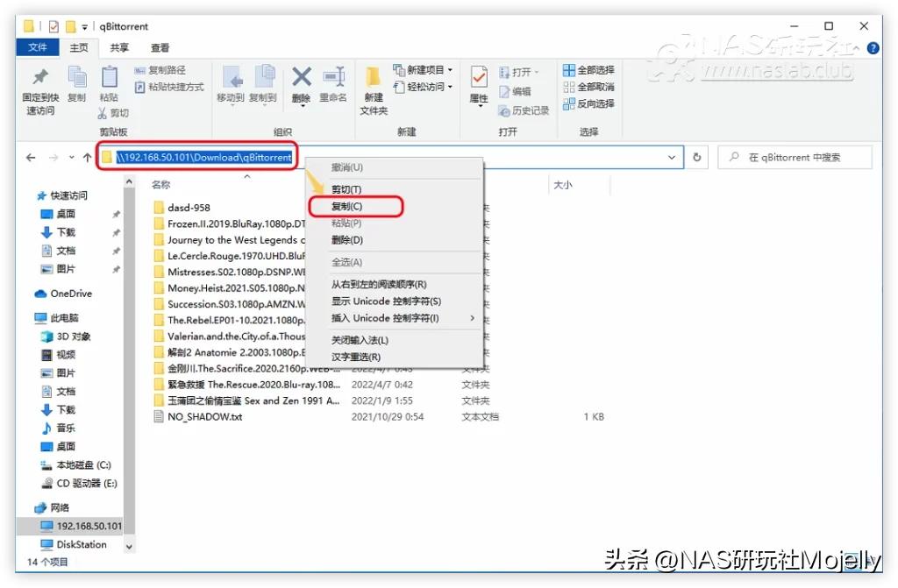Switch to the 查看 ribbon tab
This screenshot has height=588, width=898.
click(160, 47)
